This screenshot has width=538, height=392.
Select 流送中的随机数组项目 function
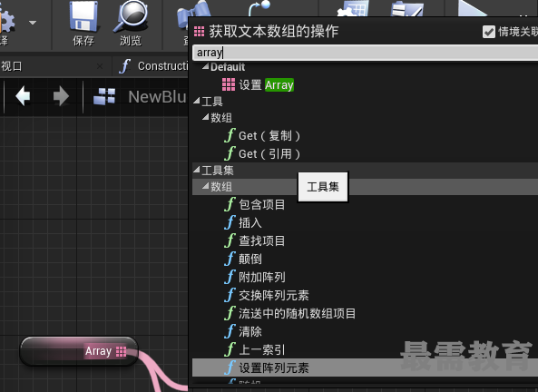point(290,313)
